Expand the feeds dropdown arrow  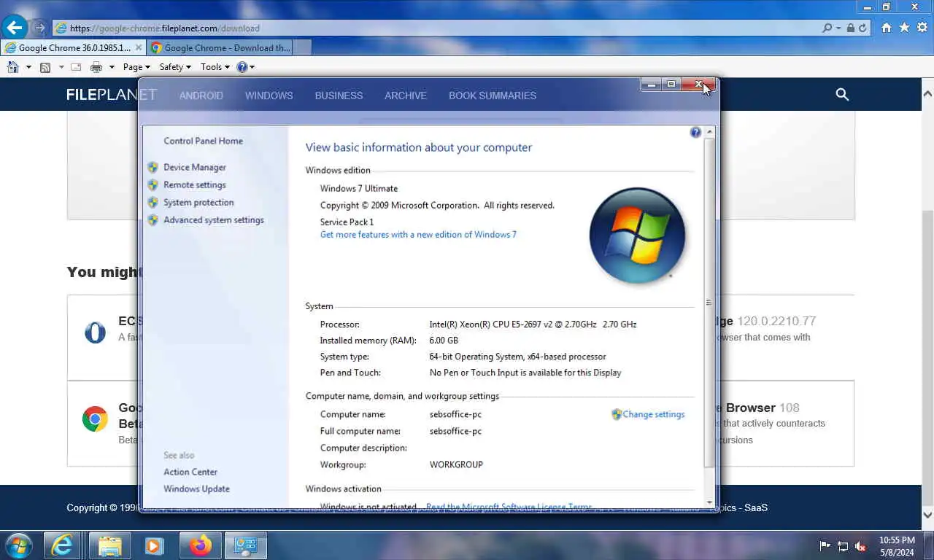click(x=61, y=67)
